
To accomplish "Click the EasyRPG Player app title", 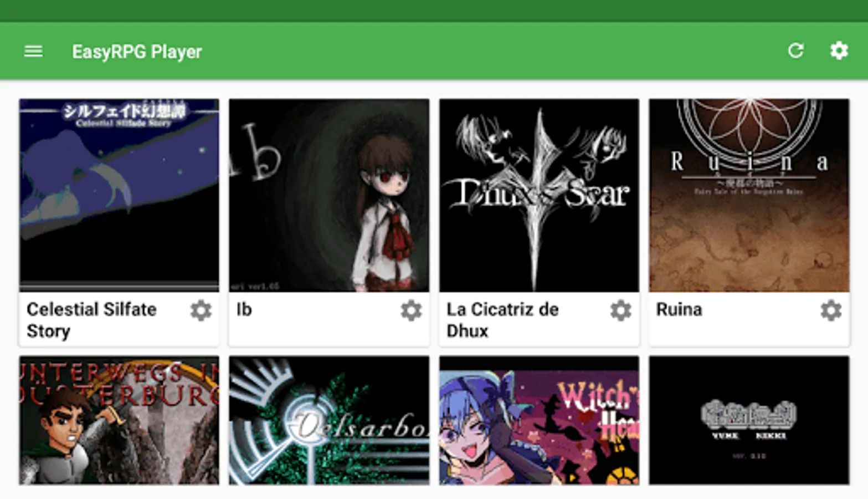I will click(137, 52).
